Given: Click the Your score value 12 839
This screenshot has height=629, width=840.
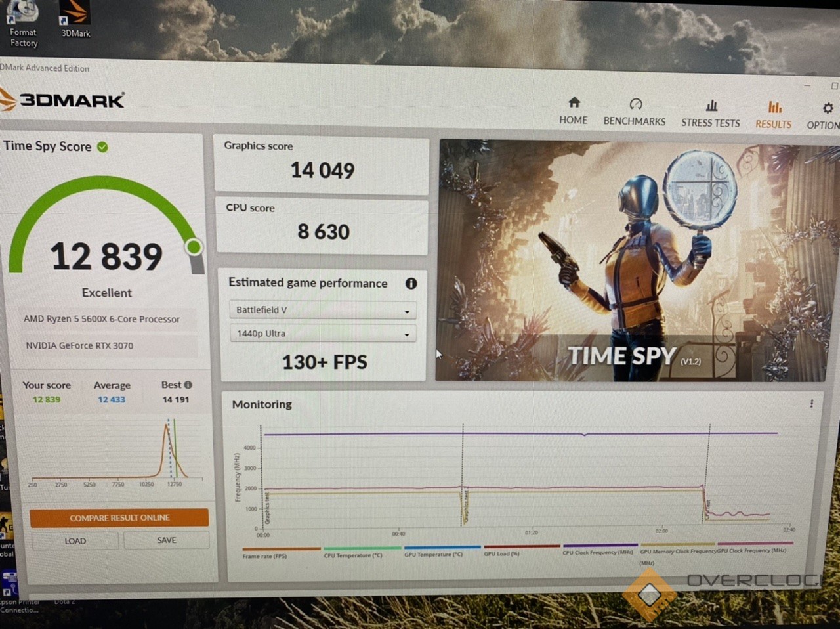Looking at the screenshot, I should pyautogui.click(x=46, y=399).
